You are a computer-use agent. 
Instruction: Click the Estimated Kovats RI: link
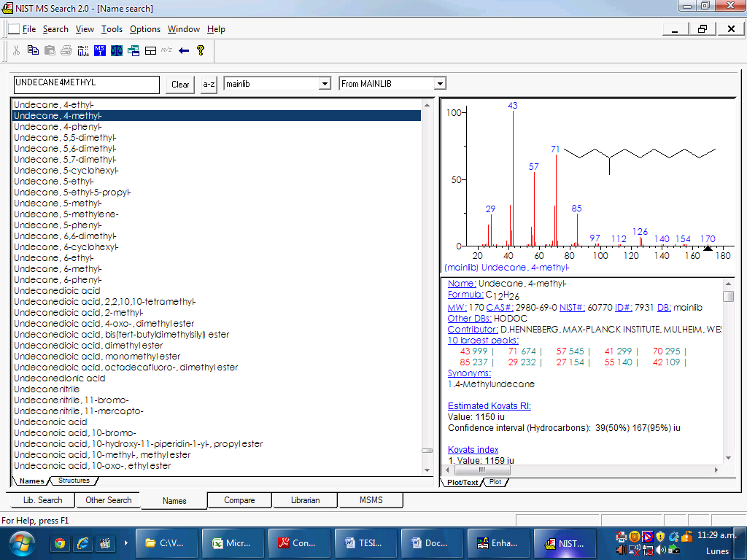(489, 406)
